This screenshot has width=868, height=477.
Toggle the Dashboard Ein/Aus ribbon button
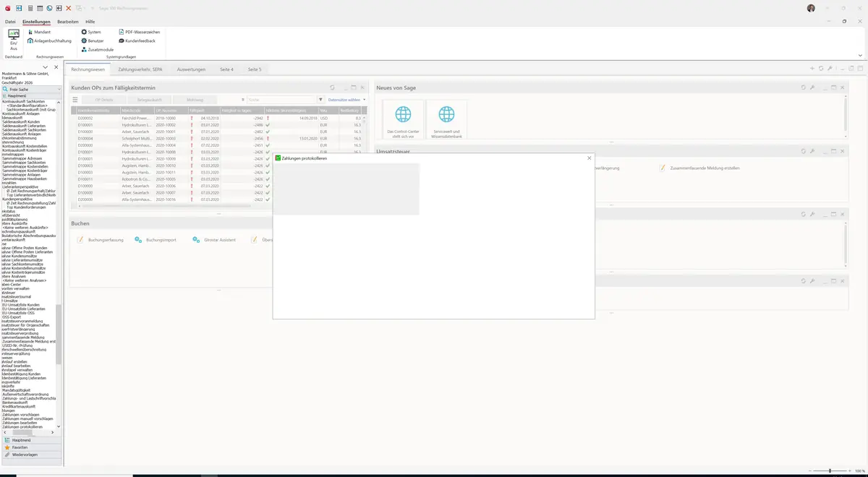tap(14, 40)
